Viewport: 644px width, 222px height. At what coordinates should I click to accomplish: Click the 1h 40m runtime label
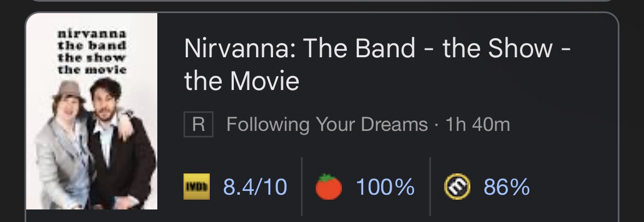tap(478, 125)
